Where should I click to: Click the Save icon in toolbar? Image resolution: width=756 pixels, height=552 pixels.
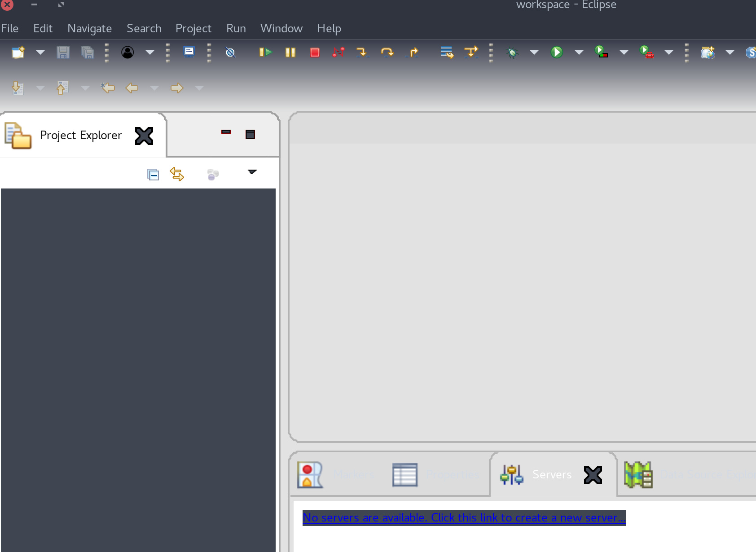pyautogui.click(x=63, y=52)
